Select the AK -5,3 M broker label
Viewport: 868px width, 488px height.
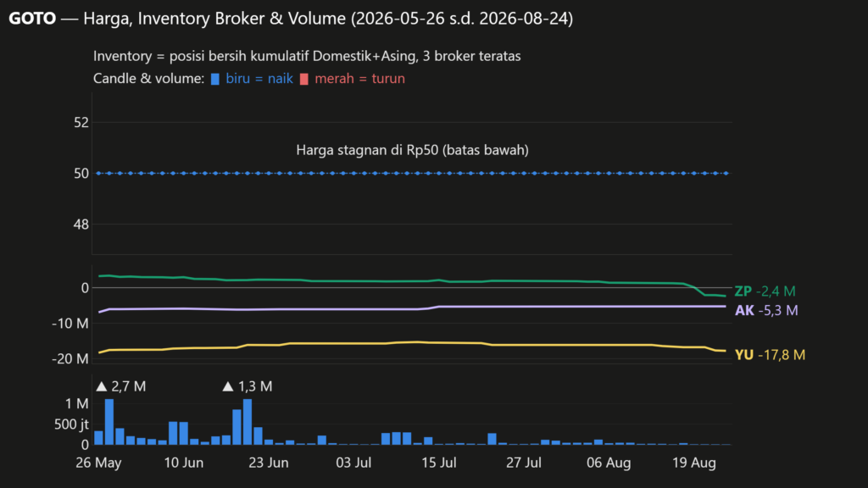(766, 310)
